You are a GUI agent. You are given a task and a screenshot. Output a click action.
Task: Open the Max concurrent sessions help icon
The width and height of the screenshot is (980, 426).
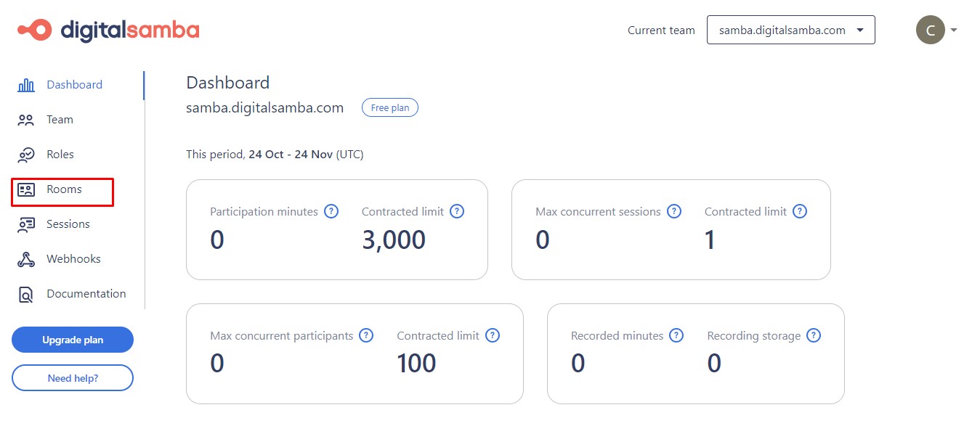coord(674,211)
